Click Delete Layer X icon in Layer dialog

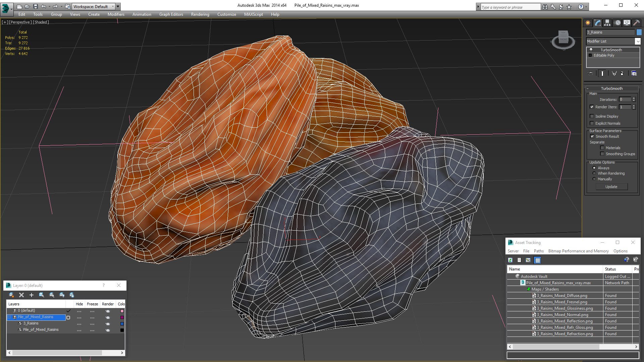pyautogui.click(x=21, y=295)
